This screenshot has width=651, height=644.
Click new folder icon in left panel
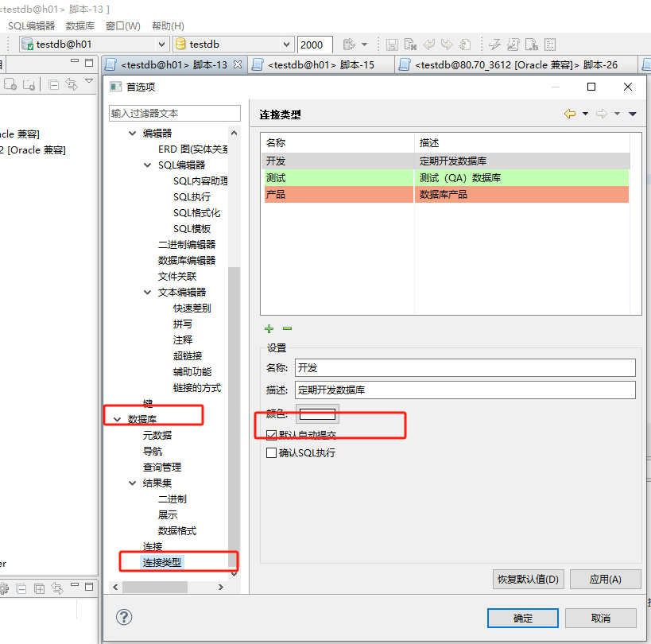tap(29, 85)
